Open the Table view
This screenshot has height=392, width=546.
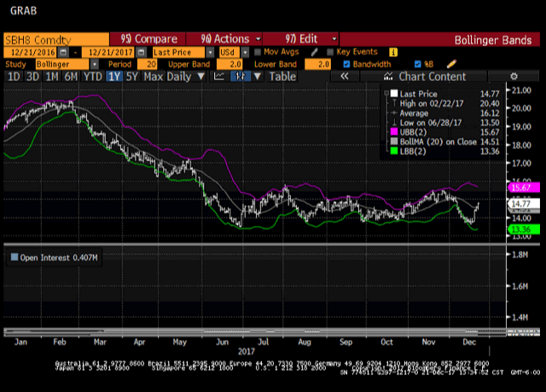[x=282, y=76]
